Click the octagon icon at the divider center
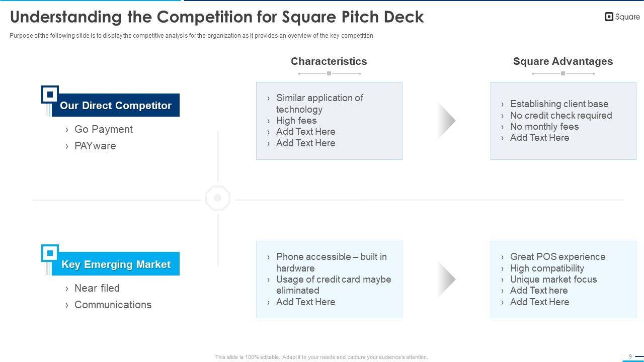The width and height of the screenshot is (644, 362). coord(218,198)
